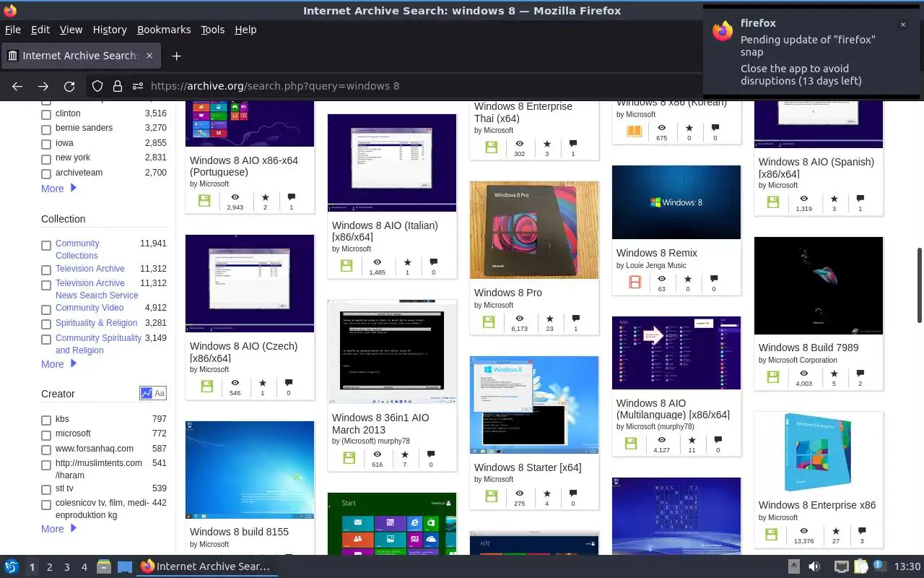This screenshot has width=924, height=578.
Task: Tick the microsoft creator checkbox
Action: pos(46,435)
